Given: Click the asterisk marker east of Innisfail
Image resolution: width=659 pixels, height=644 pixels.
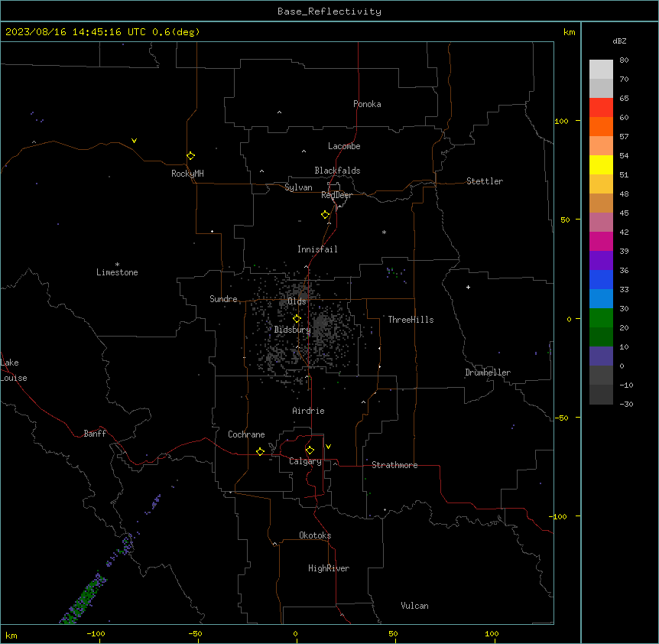Looking at the screenshot, I should [x=384, y=232].
